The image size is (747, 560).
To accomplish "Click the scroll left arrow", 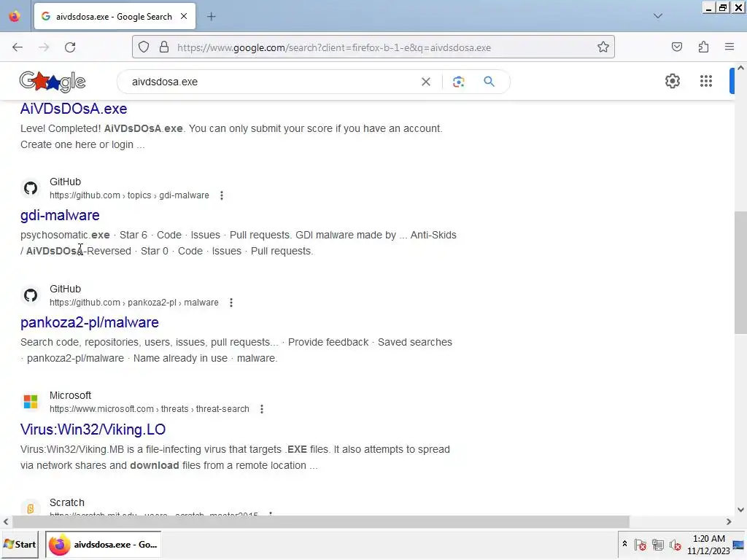I will click(6, 522).
